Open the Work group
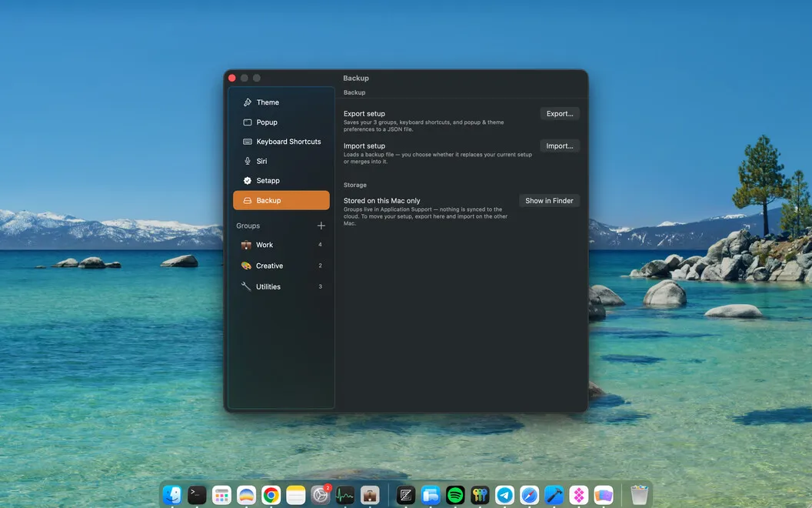Screen dimensions: 812x508 (x=281, y=245)
